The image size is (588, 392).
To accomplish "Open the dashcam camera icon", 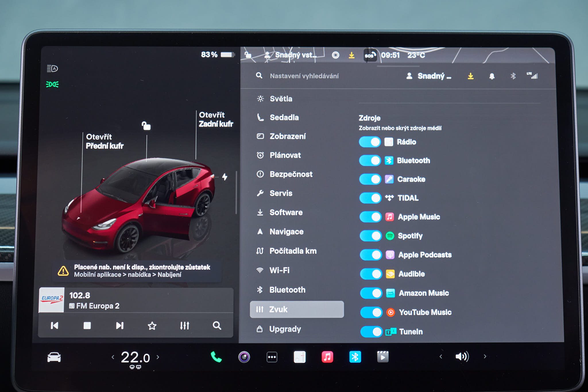I will (x=244, y=357).
